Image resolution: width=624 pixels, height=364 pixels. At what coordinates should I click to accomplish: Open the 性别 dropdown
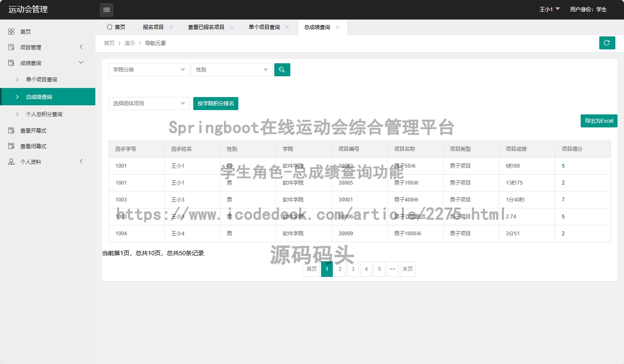(x=232, y=70)
